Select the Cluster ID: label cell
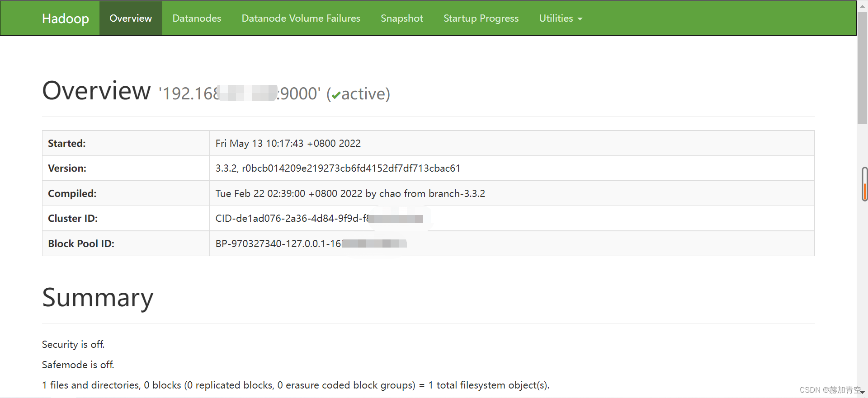Viewport: 868px width, 398px height. [x=126, y=218]
